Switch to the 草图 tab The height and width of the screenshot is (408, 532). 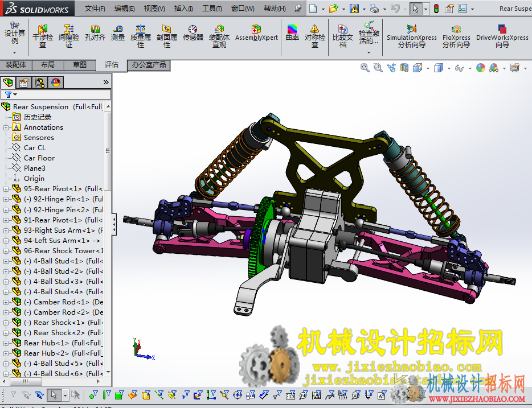(79, 65)
